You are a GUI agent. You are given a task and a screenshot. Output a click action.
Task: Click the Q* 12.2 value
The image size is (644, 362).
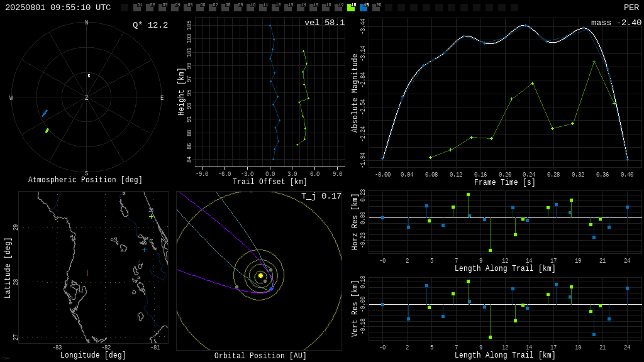[150, 25]
